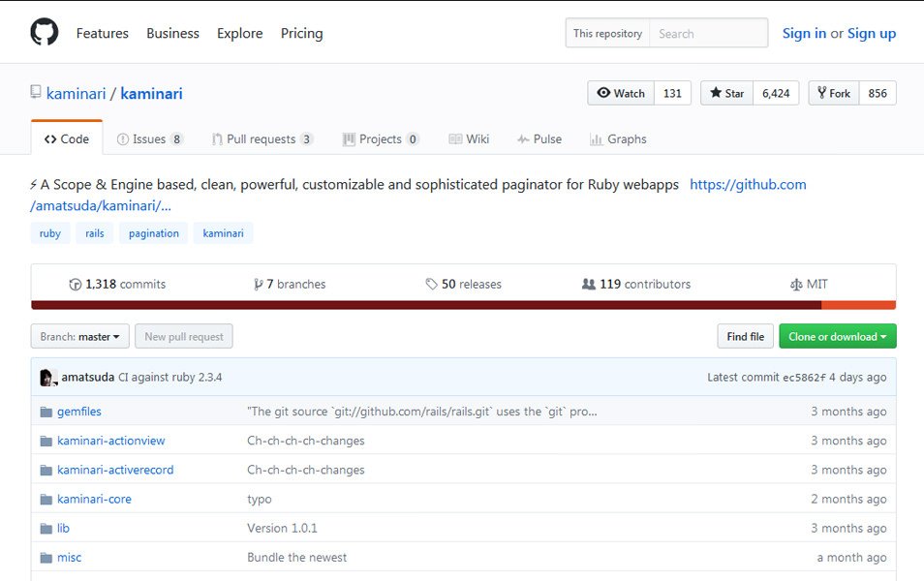Click the Ruby language statistics bar
Screen dimensions: 924x581
pyautogui.click(x=387, y=303)
